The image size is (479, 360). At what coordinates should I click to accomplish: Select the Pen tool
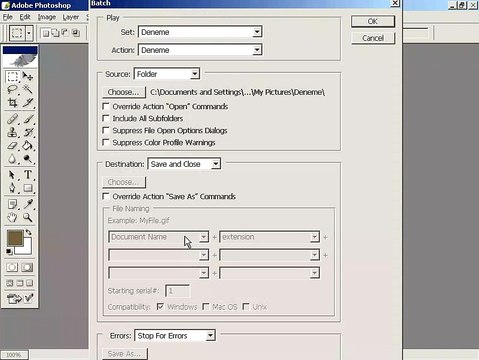click(x=13, y=188)
